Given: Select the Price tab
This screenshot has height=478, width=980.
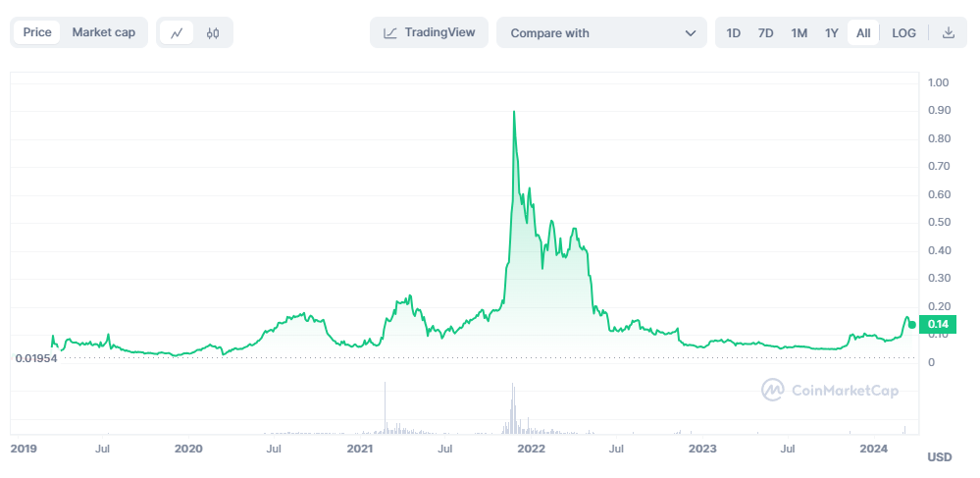Looking at the screenshot, I should coord(37,32).
